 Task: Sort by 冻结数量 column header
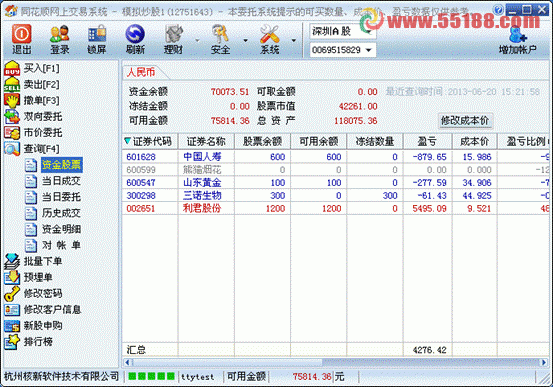pyautogui.click(x=375, y=141)
